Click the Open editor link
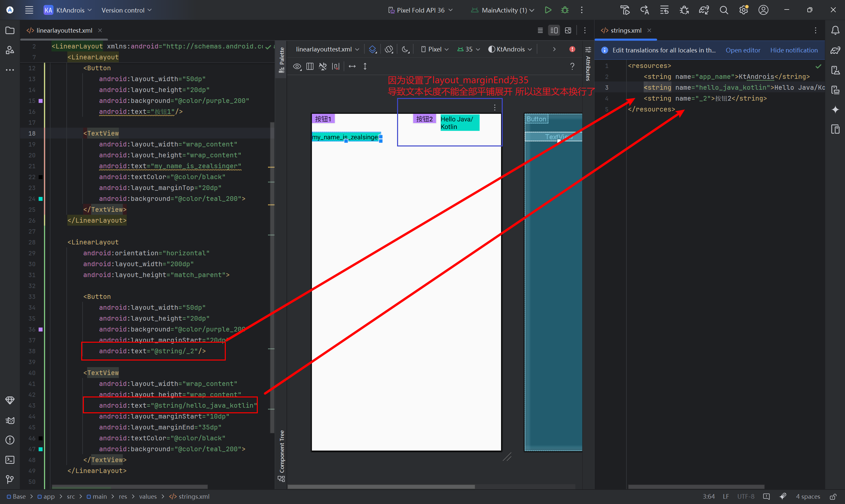Viewport: 845px width, 504px height. pyautogui.click(x=743, y=50)
